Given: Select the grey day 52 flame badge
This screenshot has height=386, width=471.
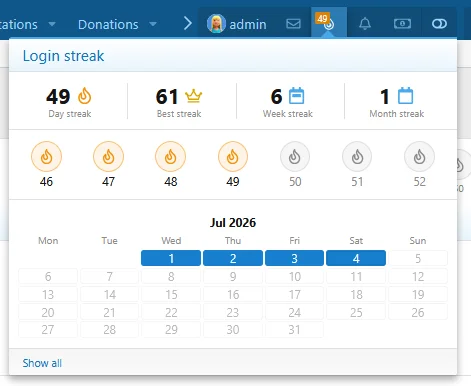Looking at the screenshot, I should 419,156.
